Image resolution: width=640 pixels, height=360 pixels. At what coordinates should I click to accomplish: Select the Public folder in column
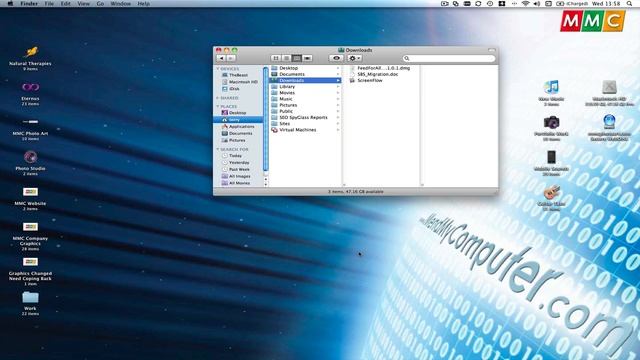tap(305, 111)
